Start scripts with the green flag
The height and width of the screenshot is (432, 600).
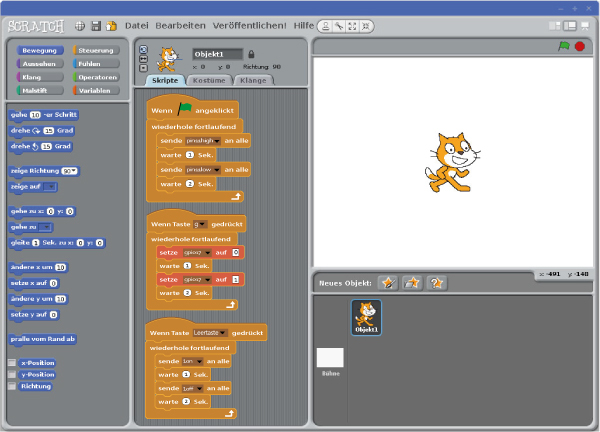(x=564, y=46)
